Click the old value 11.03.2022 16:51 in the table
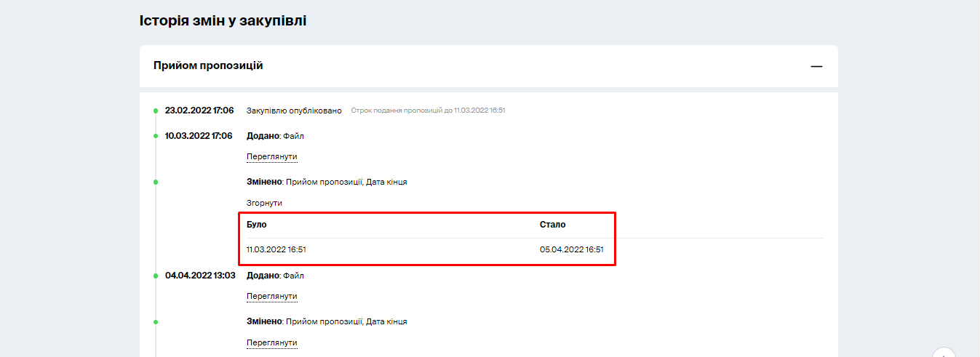980x357 pixels. tap(276, 249)
